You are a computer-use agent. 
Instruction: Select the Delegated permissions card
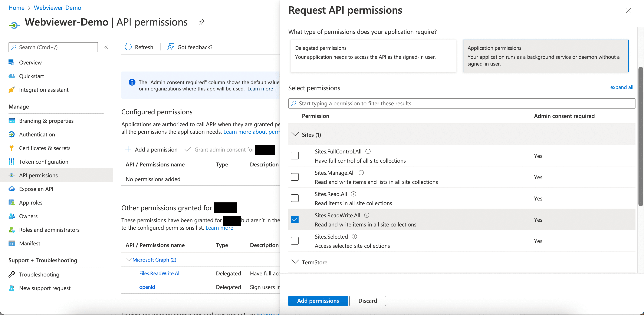[x=373, y=56]
